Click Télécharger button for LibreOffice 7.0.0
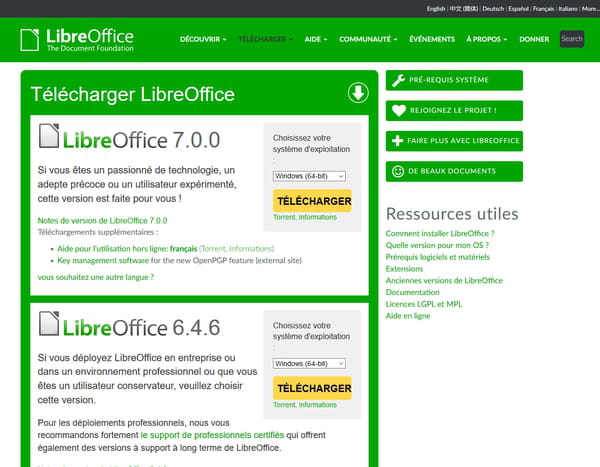Screen dimensions: 600x467 [312, 201]
